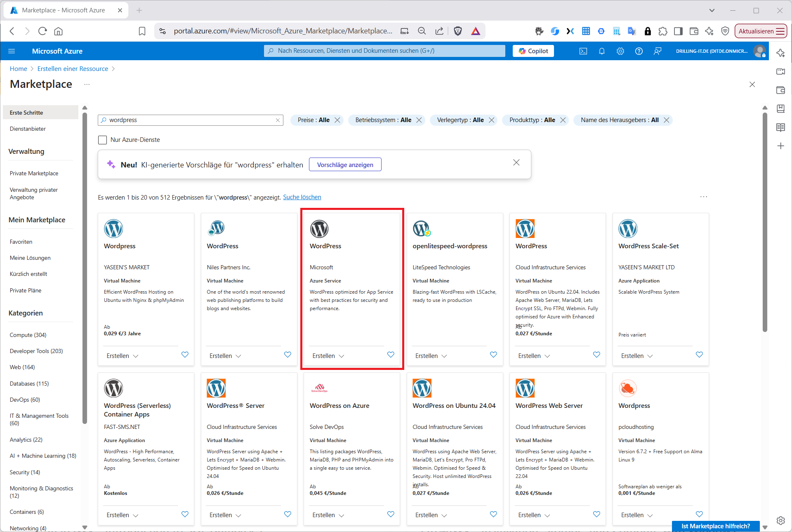The height and width of the screenshot is (532, 792).
Task: Select Dienstanbieter in sidebar
Action: point(28,129)
